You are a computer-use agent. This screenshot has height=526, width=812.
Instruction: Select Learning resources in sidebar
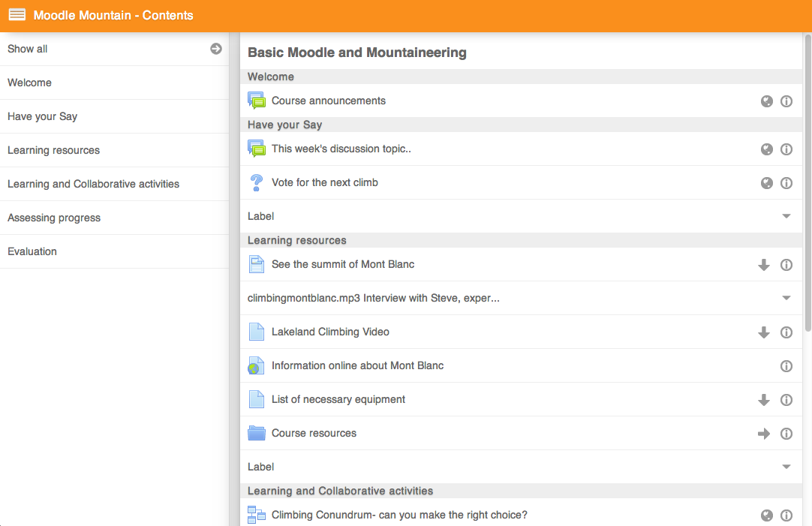[x=115, y=150]
